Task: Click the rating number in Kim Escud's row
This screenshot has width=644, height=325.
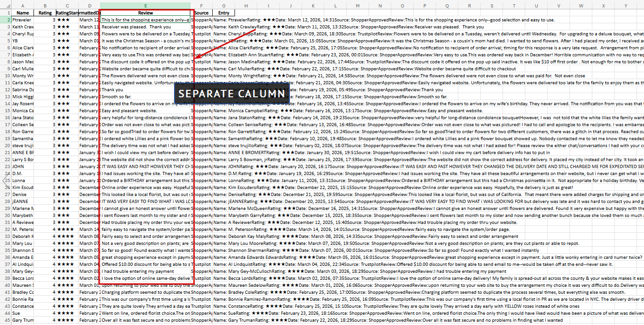Action: click(45, 187)
